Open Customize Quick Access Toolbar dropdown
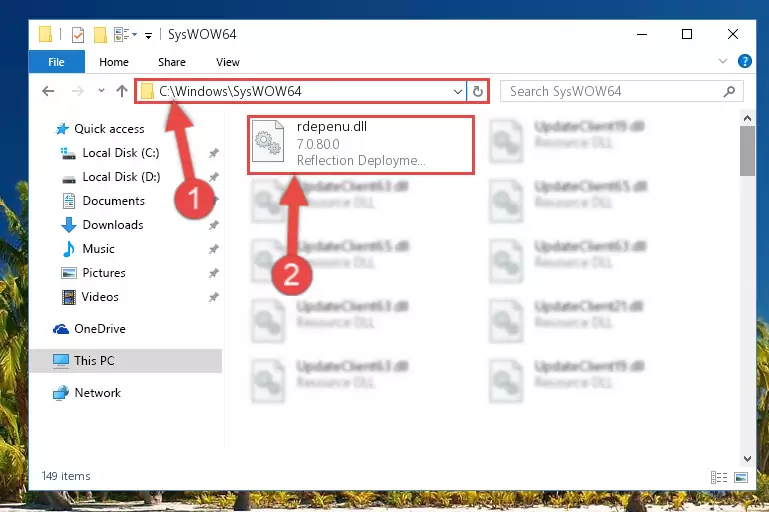 [148, 35]
